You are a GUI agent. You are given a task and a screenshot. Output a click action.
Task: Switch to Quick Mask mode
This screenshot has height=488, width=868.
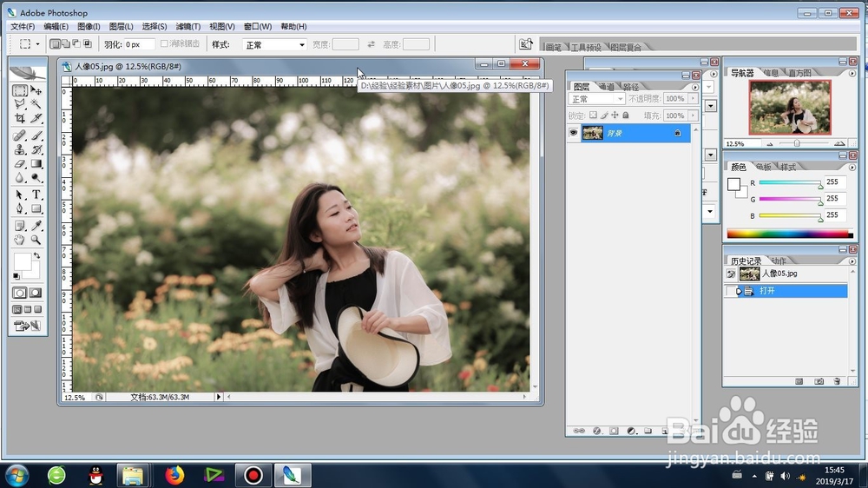36,293
